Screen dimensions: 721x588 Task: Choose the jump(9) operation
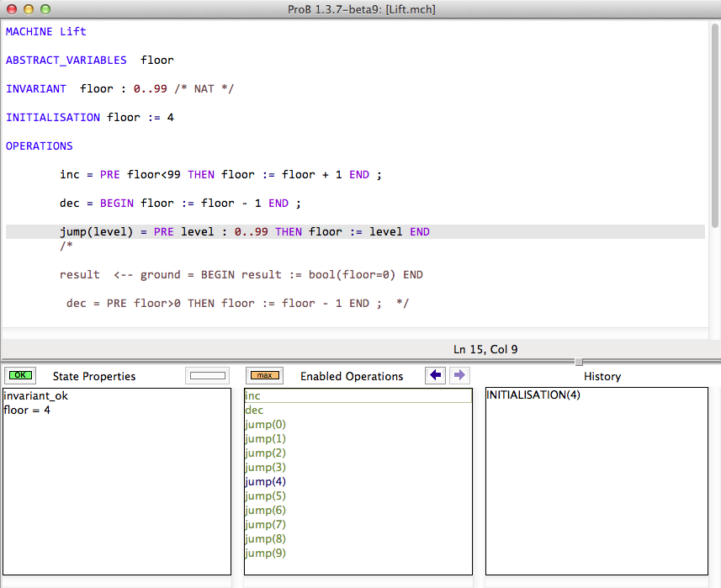coord(265,554)
